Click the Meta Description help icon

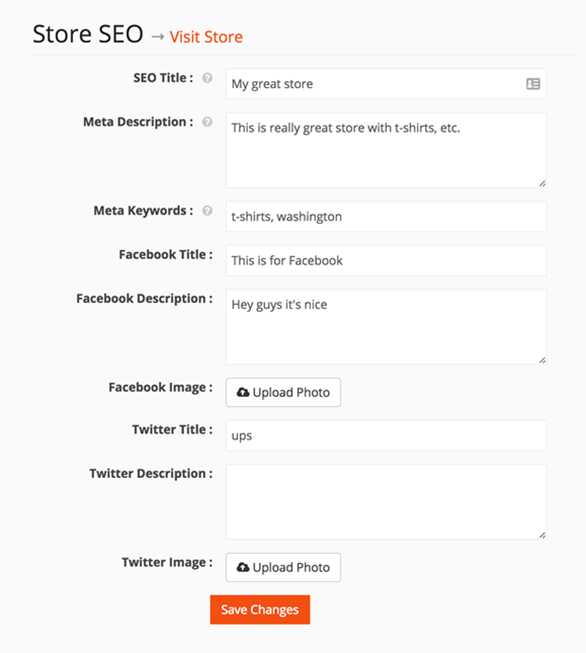pos(207,122)
